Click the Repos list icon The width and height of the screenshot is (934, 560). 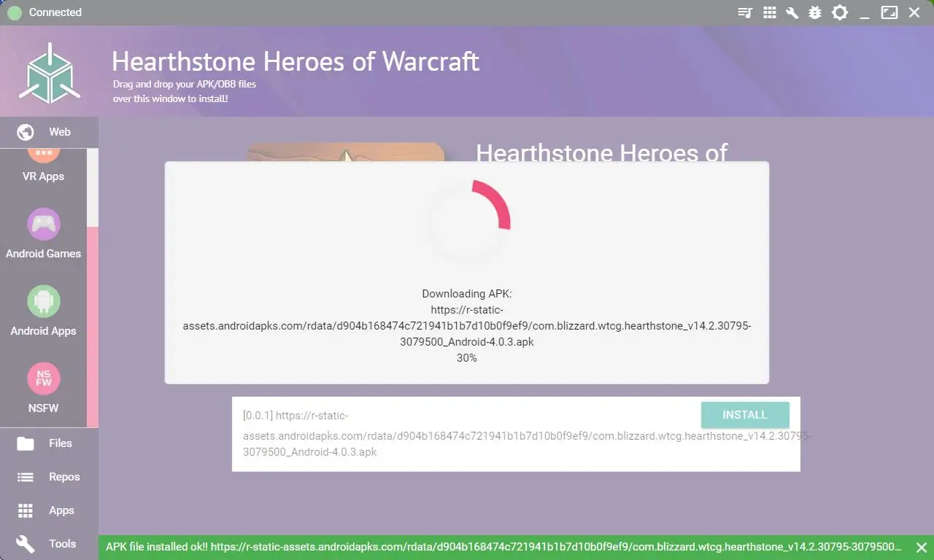click(26, 477)
